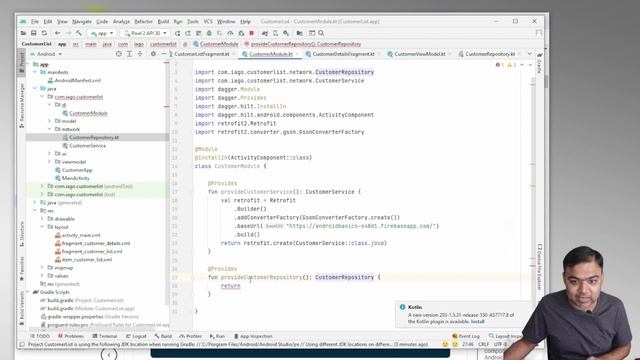Open the Build Variants side panel
The image size is (640, 360).
click(22, 308)
